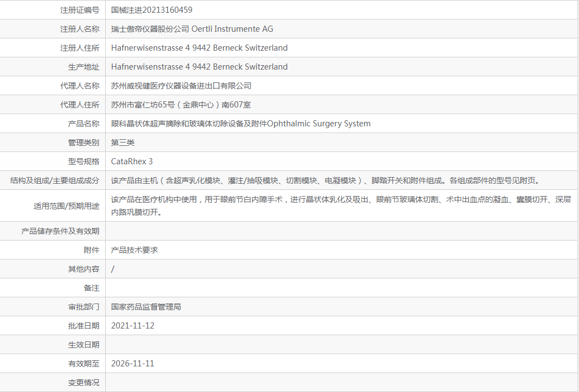Select registration number 国械注进20213160459
The image size is (579, 392).
(151, 10)
